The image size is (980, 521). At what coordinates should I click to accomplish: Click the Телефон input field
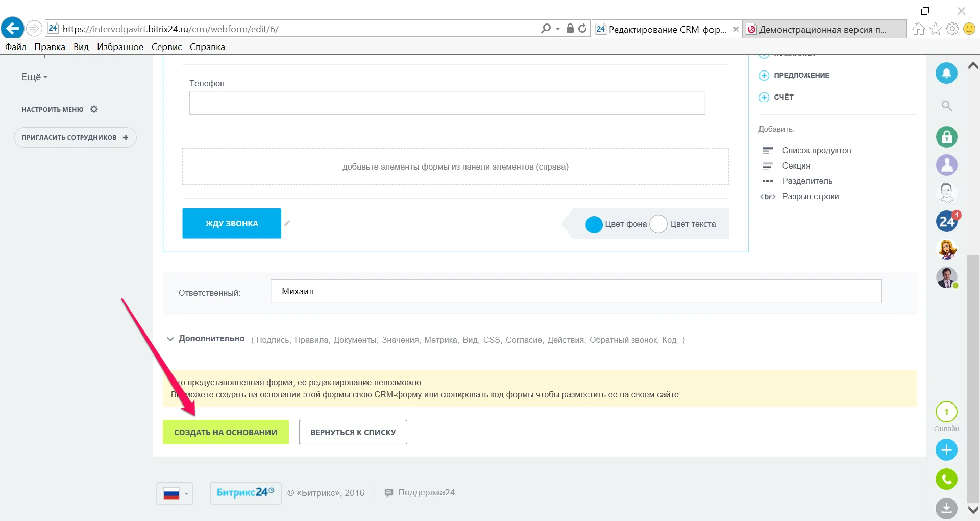(447, 103)
